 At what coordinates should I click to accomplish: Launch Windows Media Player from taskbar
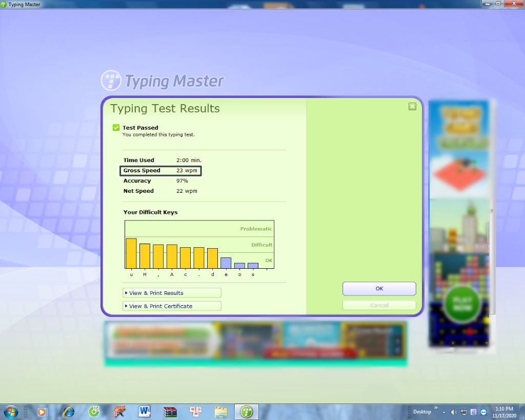tap(42, 412)
